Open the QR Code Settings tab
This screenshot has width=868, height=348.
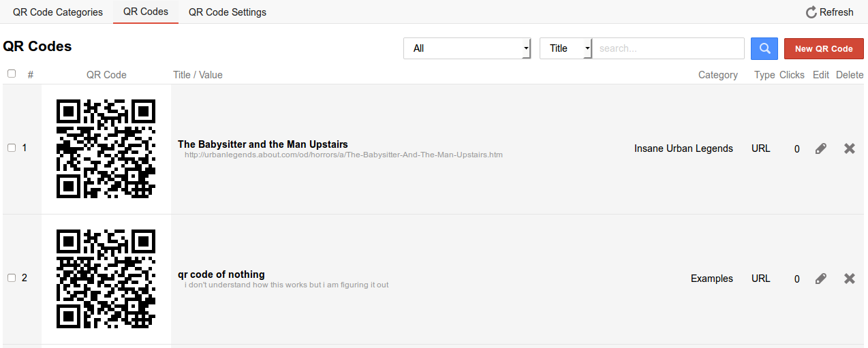[x=228, y=12]
